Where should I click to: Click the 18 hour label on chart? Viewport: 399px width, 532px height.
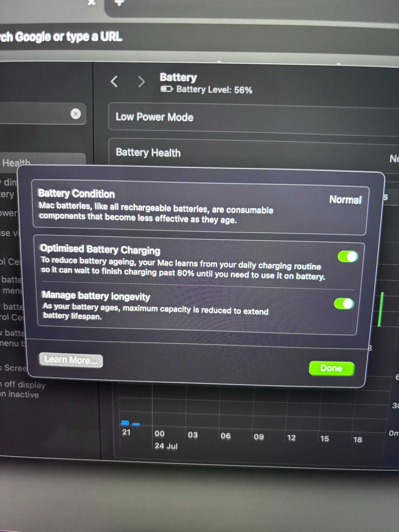coord(358,440)
